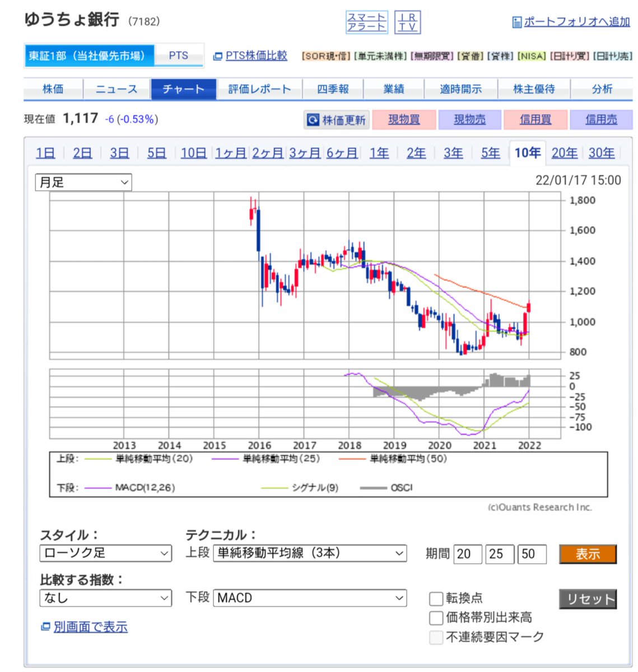Select the チャート tab
The height and width of the screenshot is (672, 638).
(x=184, y=89)
